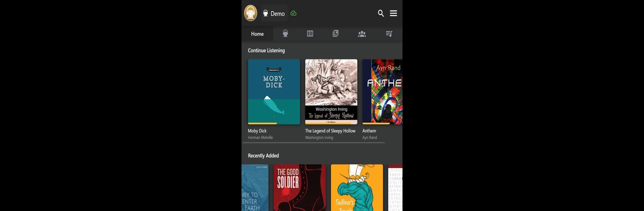Switch to the Collections tab

[x=335, y=33]
